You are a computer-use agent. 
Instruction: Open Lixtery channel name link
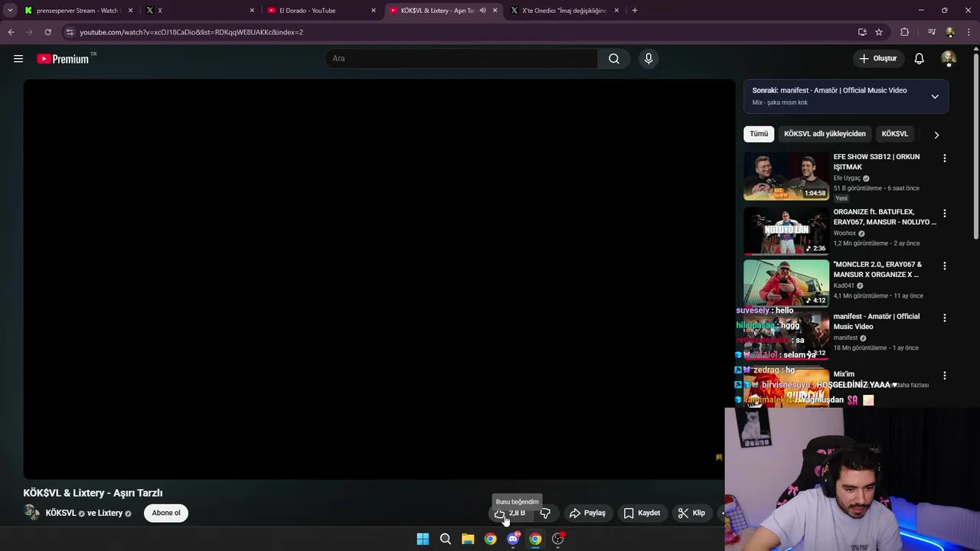tap(110, 514)
